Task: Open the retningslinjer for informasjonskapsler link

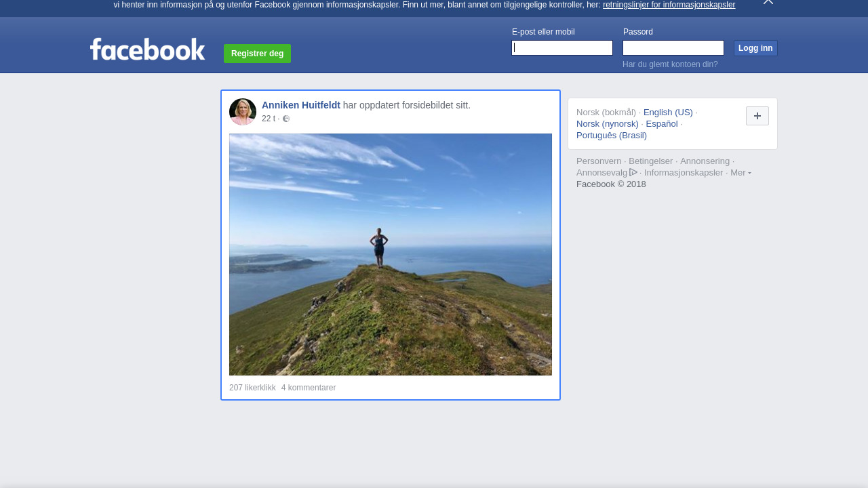Action: tap(669, 5)
